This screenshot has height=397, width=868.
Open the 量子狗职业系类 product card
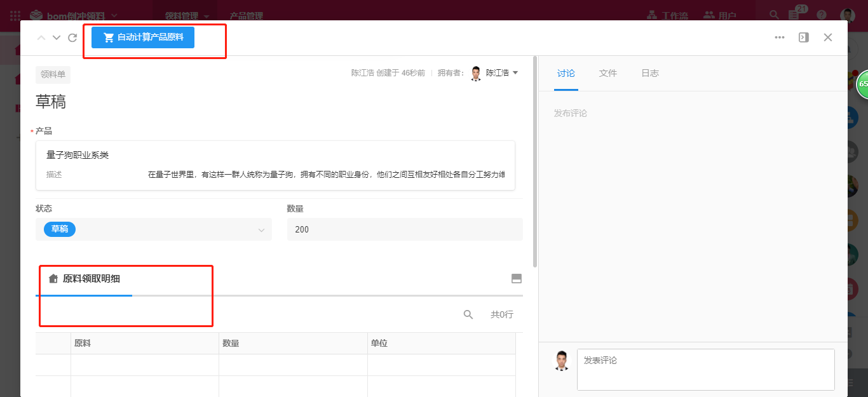[x=275, y=165]
